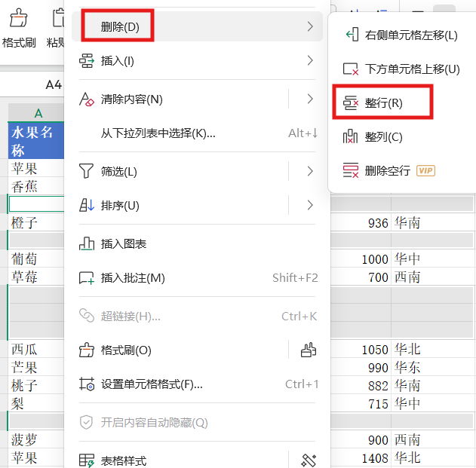Click the 格式刷(O) brush icon in context menu

tap(87, 350)
